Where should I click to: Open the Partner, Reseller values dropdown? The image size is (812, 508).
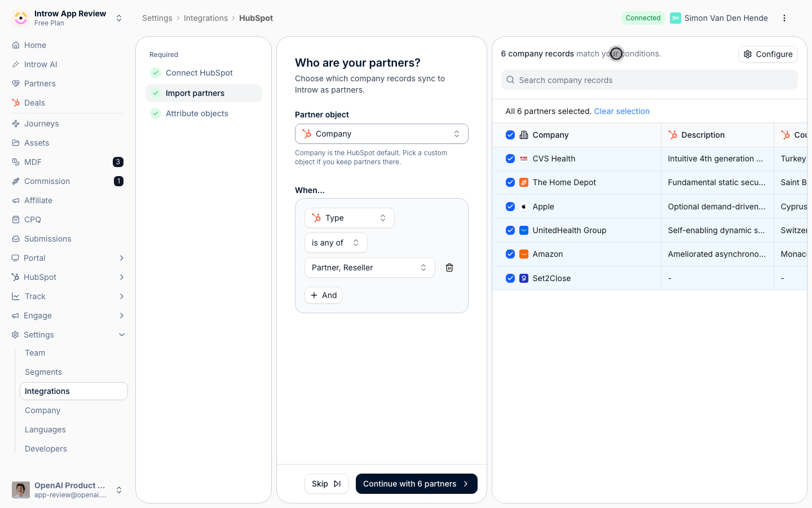[370, 268]
